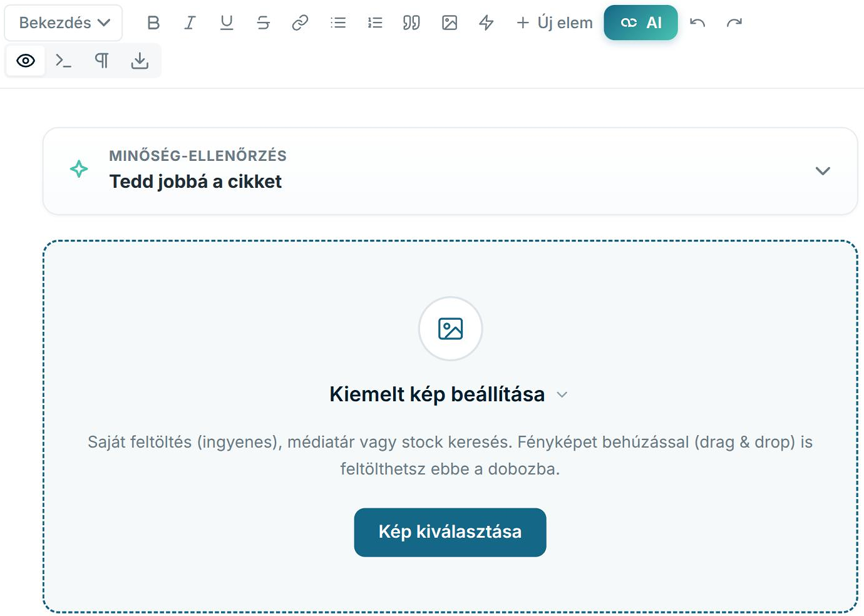This screenshot has height=616, width=864.
Task: Click the lightning bolt icon
Action: pyautogui.click(x=486, y=23)
